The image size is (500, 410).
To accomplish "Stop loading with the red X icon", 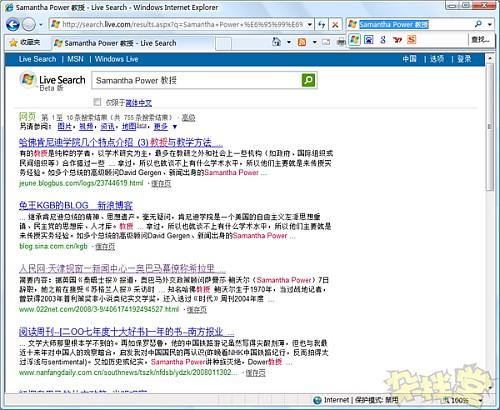I will point(335,24).
